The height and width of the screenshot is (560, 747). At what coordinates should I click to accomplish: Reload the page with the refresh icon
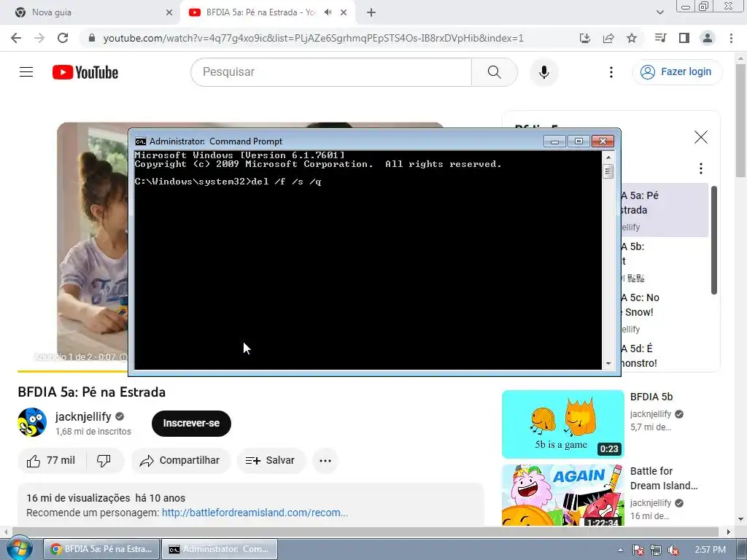(x=63, y=38)
